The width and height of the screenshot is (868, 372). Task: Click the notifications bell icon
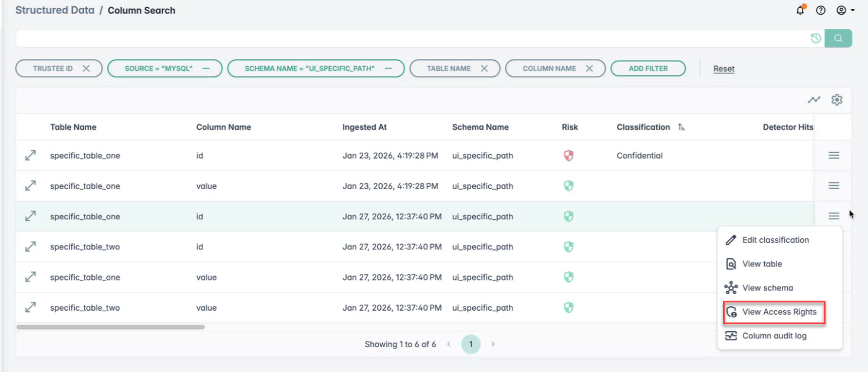point(800,11)
